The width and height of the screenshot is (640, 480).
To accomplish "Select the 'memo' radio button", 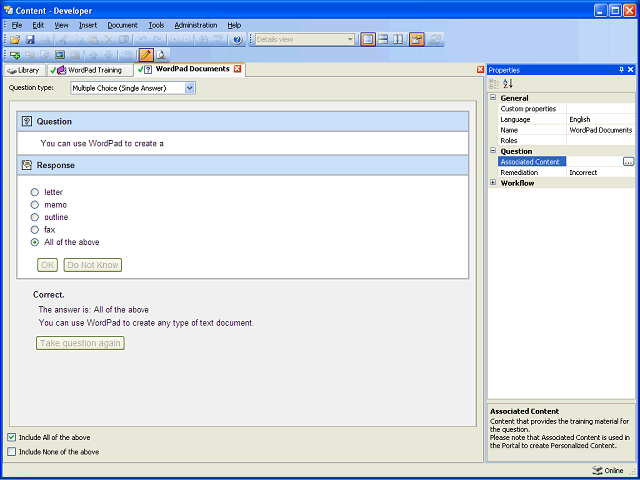I will pos(35,204).
